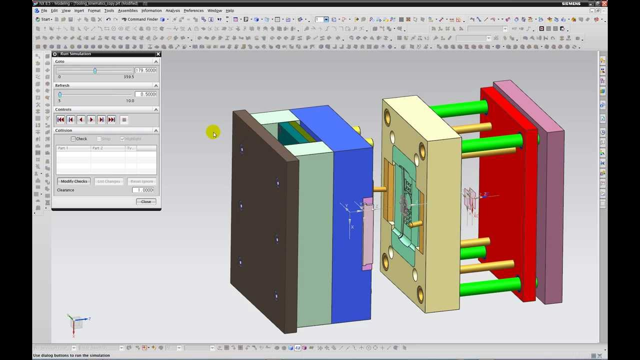The image size is (640, 360).
Task: Collapse the Goto section
Action: click(x=156, y=61)
